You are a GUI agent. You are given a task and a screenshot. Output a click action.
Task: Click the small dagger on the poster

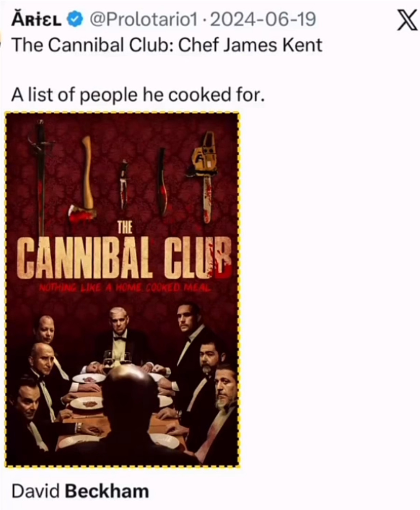point(124,184)
